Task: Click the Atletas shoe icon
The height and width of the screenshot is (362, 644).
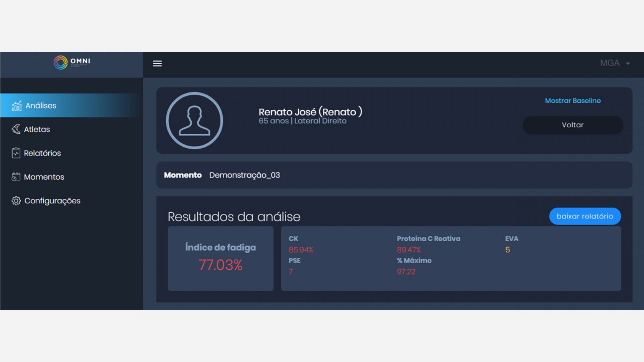Action: 16,129
